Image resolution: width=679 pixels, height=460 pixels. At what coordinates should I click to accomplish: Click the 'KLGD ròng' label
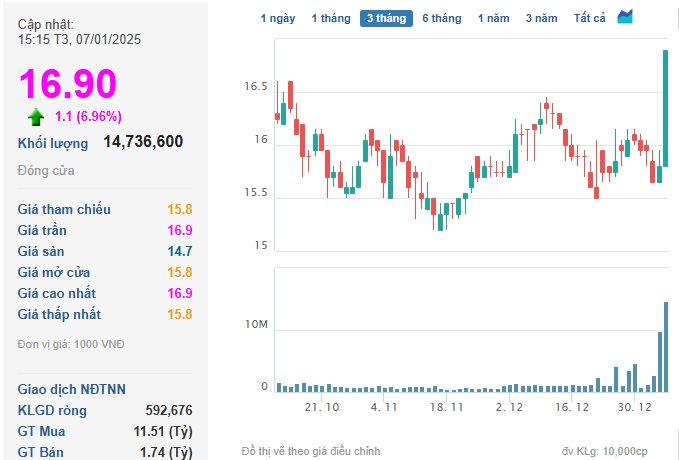52,410
